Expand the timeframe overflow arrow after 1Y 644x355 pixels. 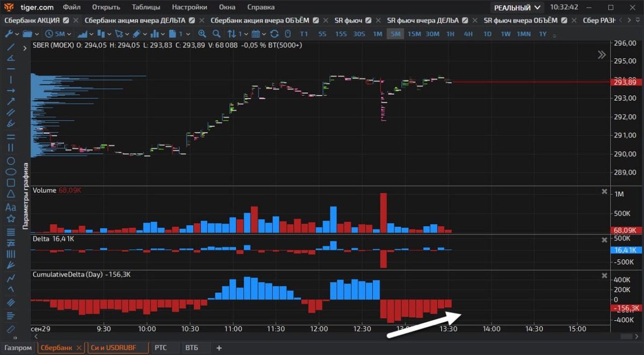tap(555, 35)
